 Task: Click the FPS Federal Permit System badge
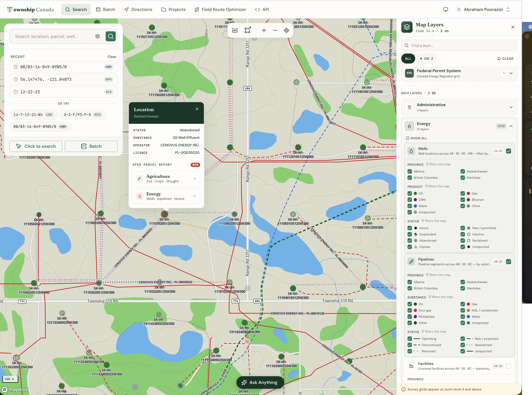pos(409,73)
